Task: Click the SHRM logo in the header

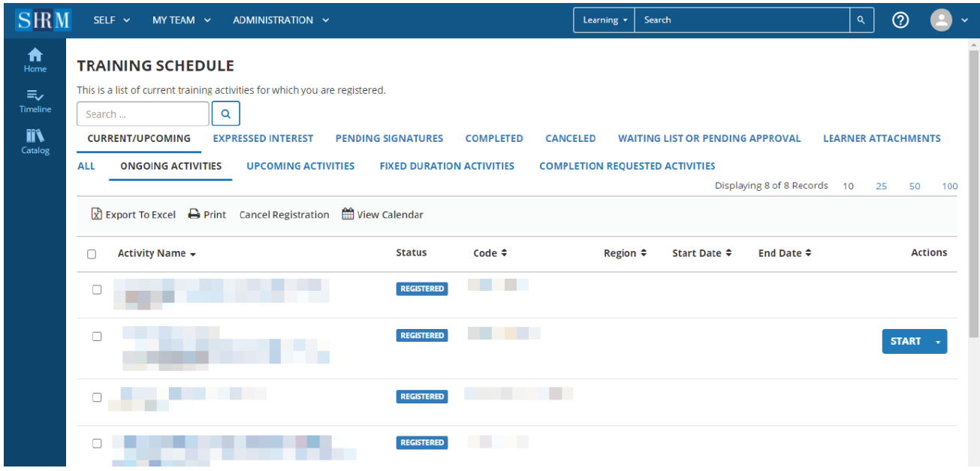Action: (x=43, y=20)
